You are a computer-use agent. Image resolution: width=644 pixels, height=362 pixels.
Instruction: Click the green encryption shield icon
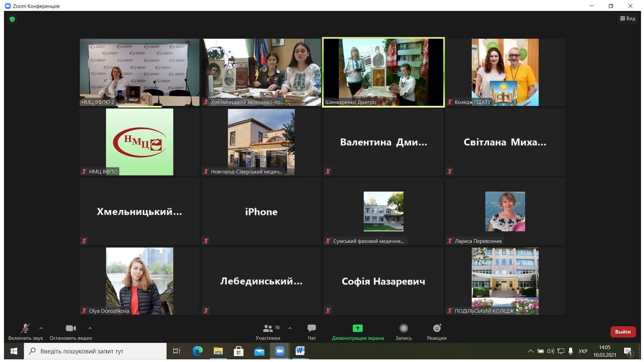point(12,19)
